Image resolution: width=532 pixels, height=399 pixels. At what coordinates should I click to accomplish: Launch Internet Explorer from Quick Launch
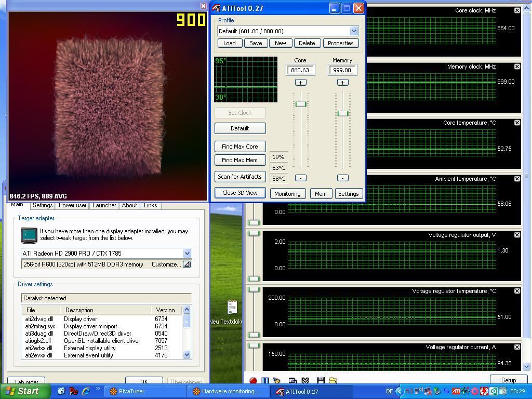point(86,391)
